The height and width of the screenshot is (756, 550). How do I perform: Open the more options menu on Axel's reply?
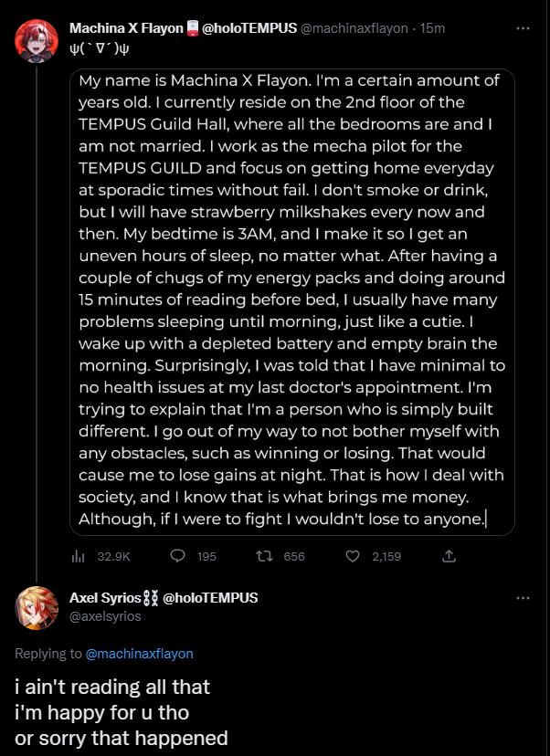coord(523,598)
